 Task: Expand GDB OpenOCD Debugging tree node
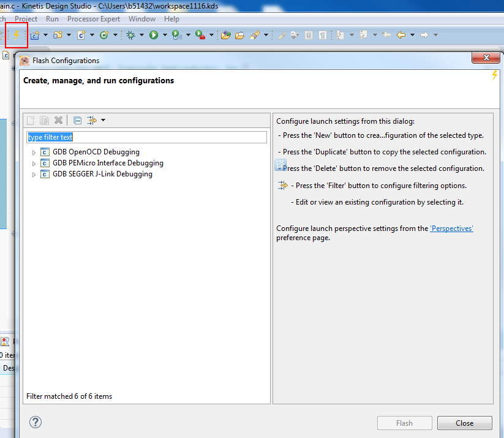[34, 153]
